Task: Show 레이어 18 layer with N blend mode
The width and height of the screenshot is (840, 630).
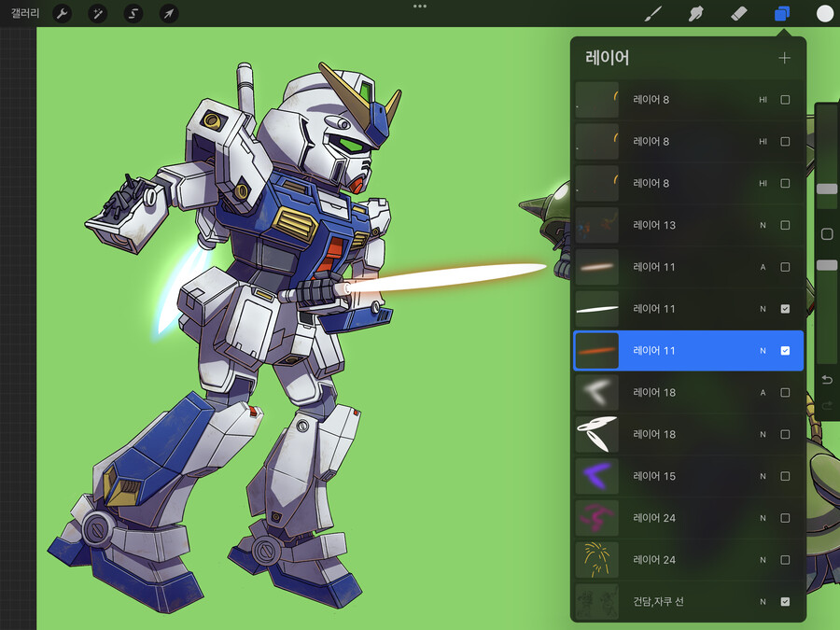Action: point(785,434)
